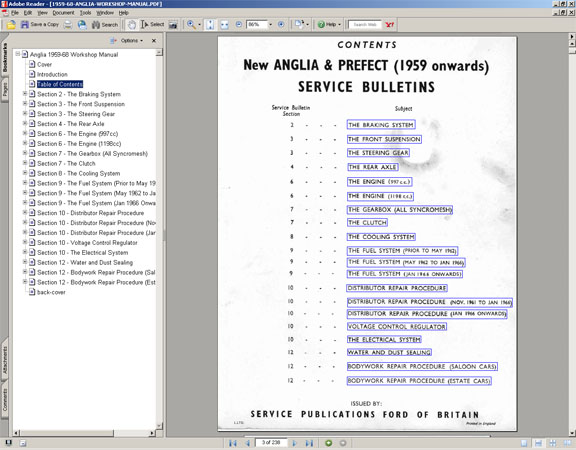Open the File menu
This screenshot has width=576, height=450.
coord(15,13)
